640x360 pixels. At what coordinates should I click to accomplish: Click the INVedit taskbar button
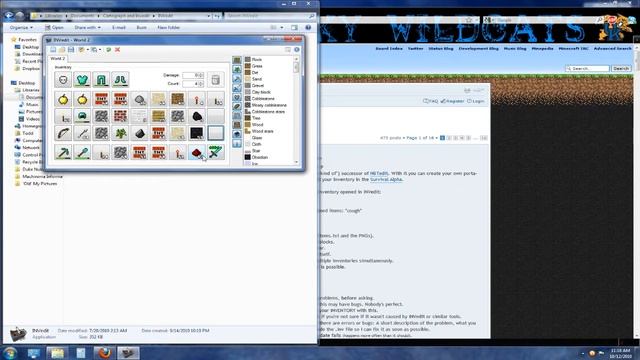(x=128, y=353)
